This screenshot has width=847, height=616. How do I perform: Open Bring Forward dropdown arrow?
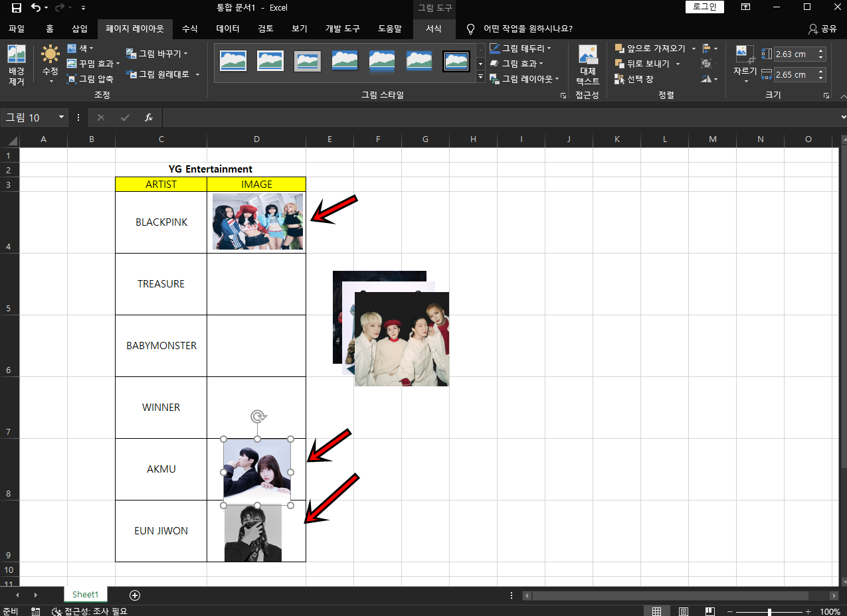click(694, 48)
